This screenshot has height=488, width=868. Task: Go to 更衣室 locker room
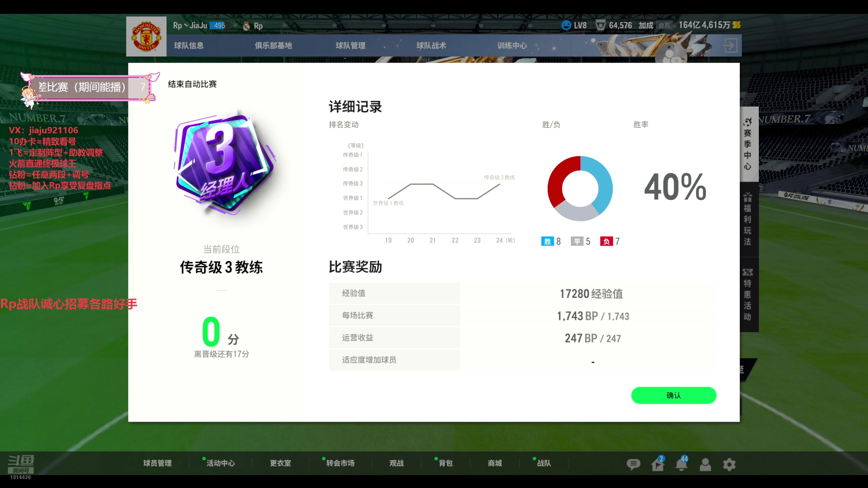(280, 463)
